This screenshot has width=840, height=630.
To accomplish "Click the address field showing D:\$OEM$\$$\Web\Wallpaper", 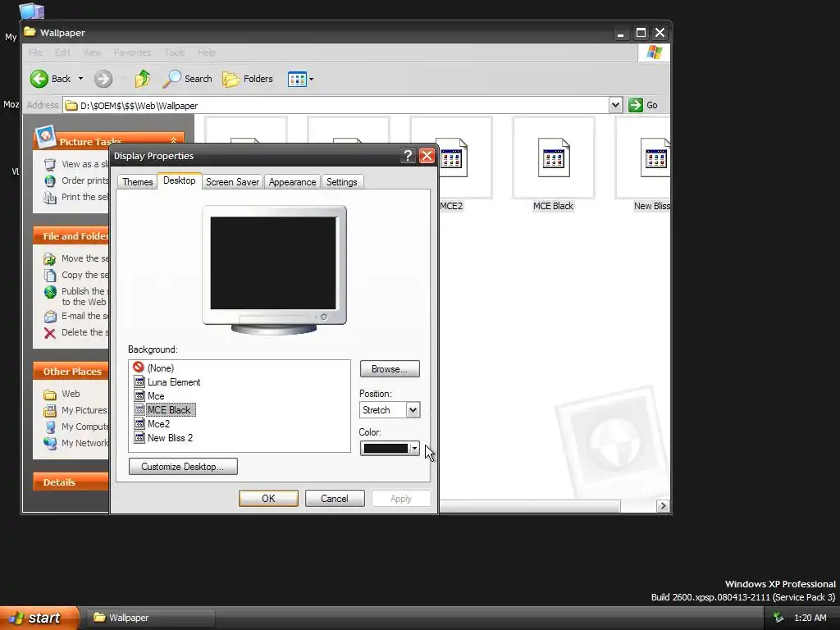I will (336, 106).
